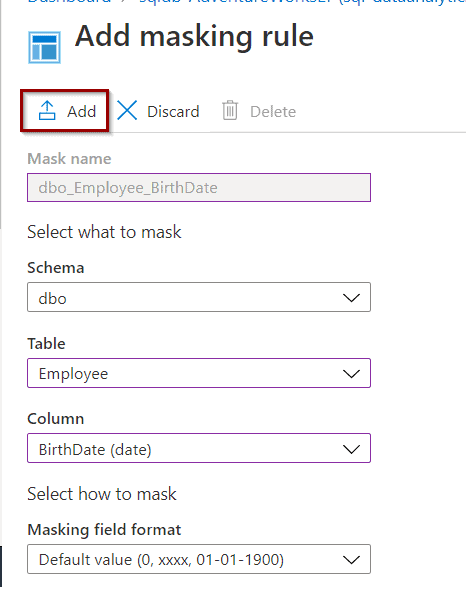
Task: Click the Mask name text field
Action: (199, 188)
